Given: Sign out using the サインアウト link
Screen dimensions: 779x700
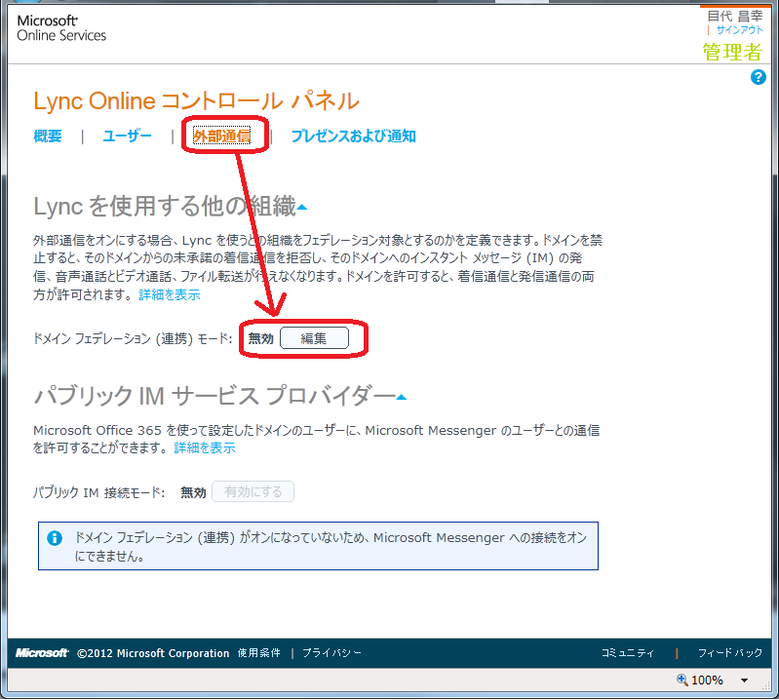Looking at the screenshot, I should pyautogui.click(x=739, y=30).
